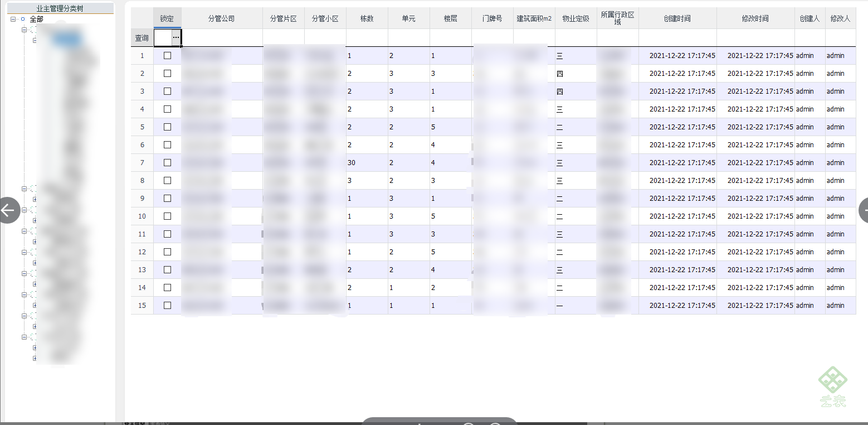This screenshot has height=425, width=868.
Task: Tick the 锁定 checkbox in row 1
Action: point(167,56)
